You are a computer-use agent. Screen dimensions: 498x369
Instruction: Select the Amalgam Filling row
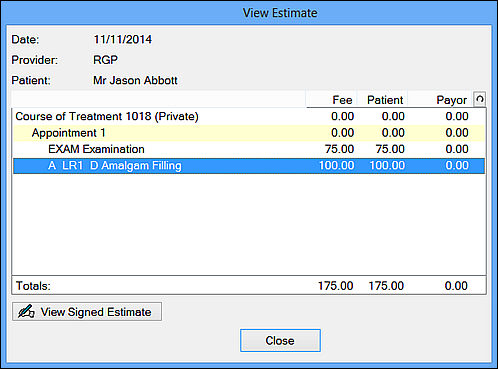point(249,166)
